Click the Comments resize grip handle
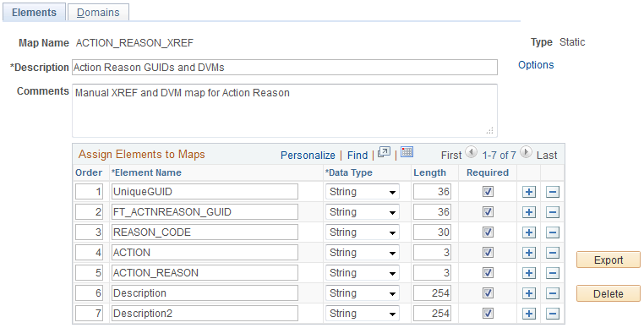This screenshot has width=644, height=328. pos(489,131)
